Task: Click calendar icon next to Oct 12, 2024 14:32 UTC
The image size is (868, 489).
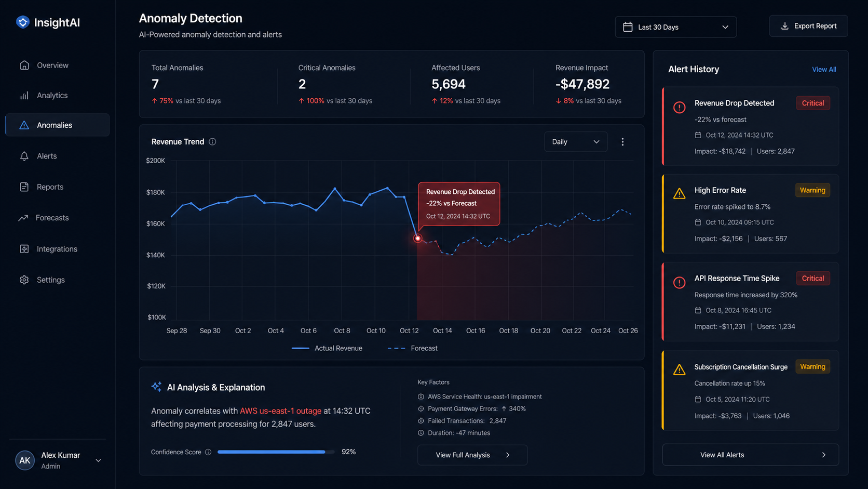Action: coord(698,135)
